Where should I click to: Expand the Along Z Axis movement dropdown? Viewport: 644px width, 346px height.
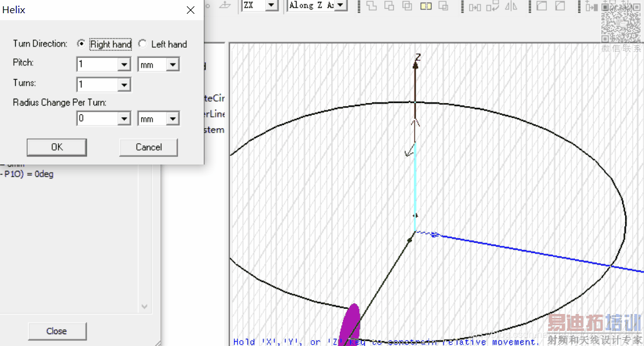340,6
